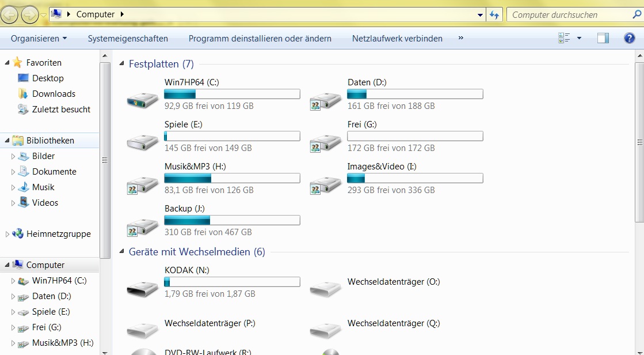Toggle the preview pane icon
This screenshot has height=355, width=644.
[x=603, y=38]
